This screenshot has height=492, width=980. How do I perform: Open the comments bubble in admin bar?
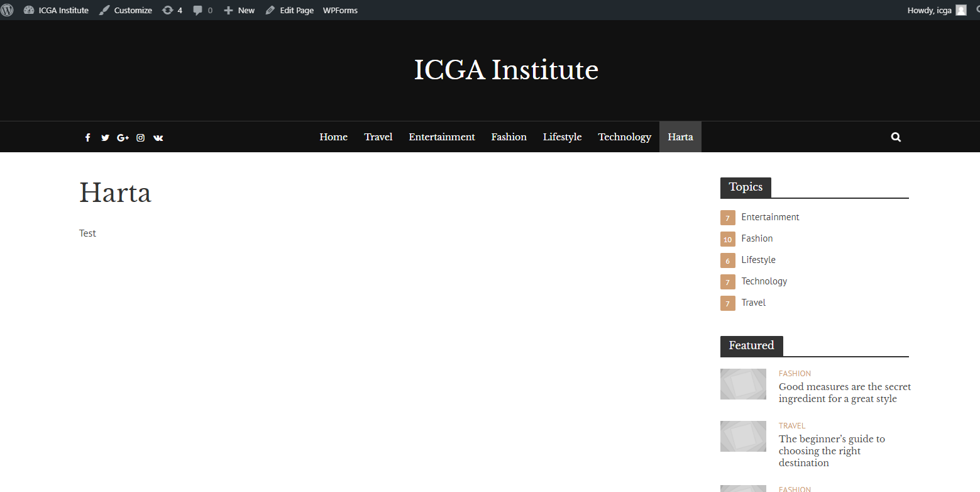click(202, 10)
